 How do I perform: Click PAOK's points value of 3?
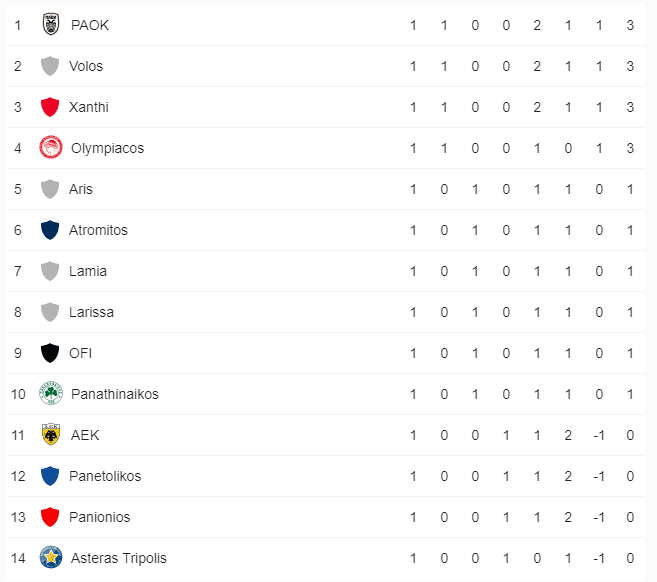tap(630, 25)
